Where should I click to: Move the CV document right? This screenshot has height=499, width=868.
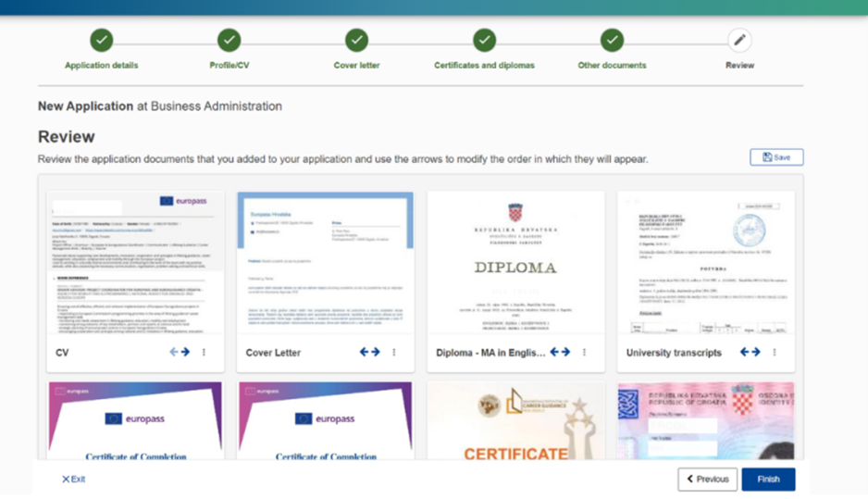coord(185,352)
